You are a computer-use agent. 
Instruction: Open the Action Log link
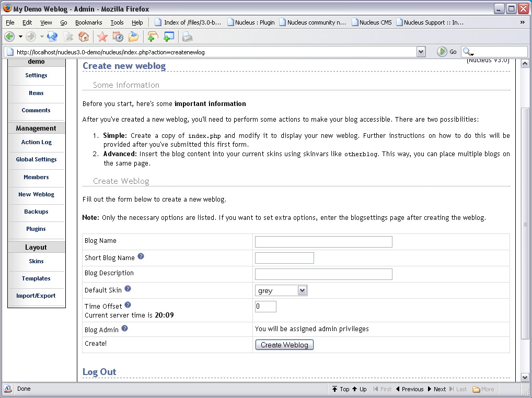tap(36, 142)
